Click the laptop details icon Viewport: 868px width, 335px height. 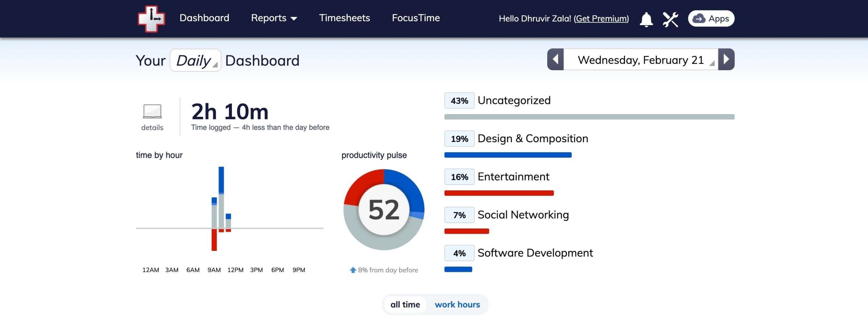(x=152, y=111)
